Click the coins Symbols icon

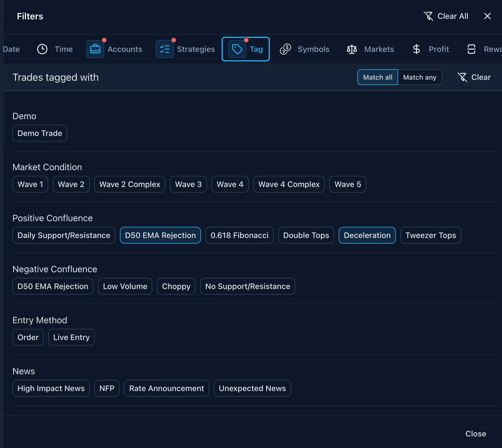click(286, 49)
